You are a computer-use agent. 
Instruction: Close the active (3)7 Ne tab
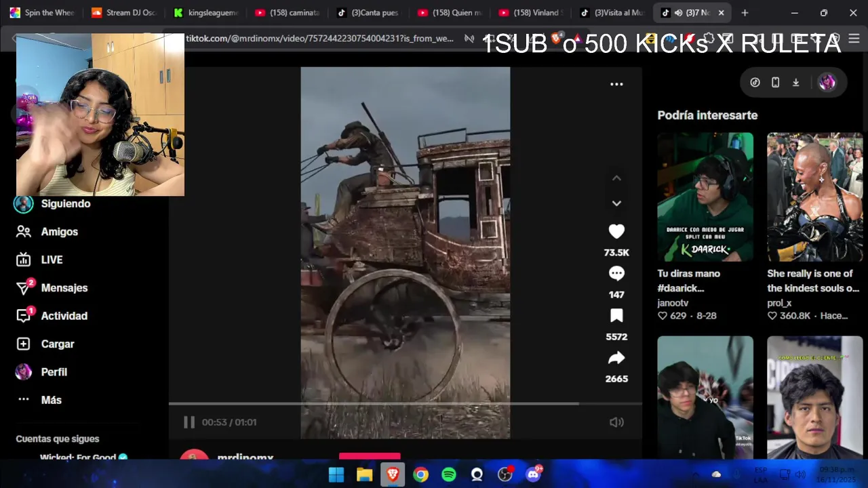721,13
